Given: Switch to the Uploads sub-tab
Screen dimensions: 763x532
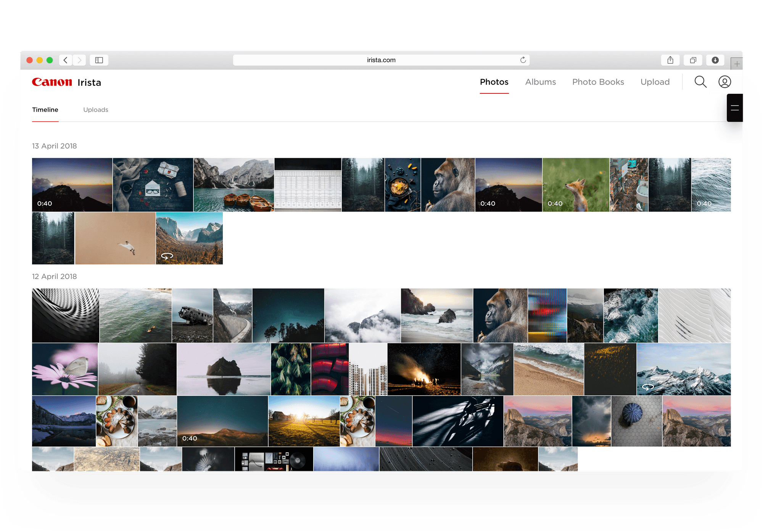Looking at the screenshot, I should (x=96, y=110).
